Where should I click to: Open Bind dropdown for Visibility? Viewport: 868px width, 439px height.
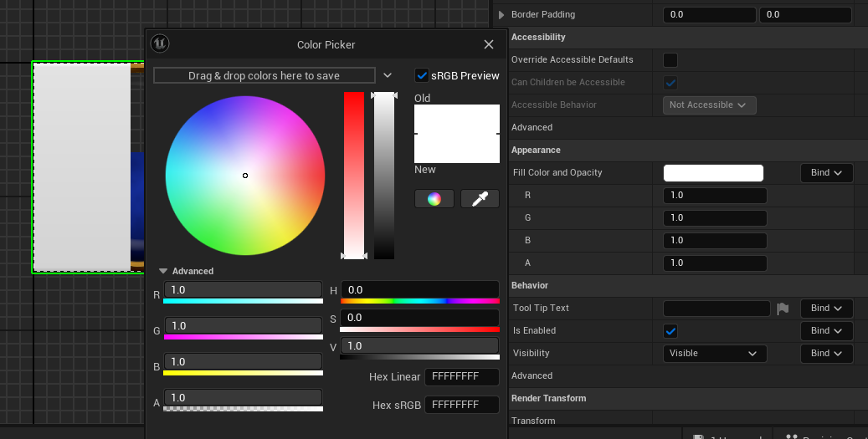[826, 354]
